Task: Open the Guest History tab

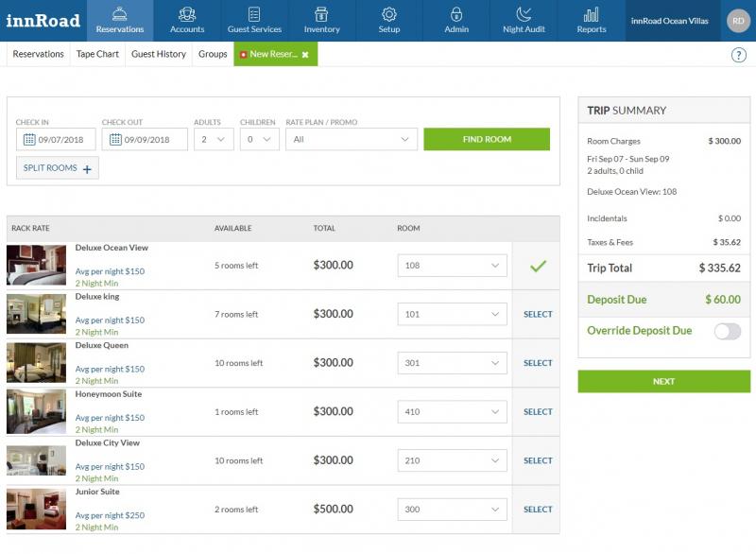Action: pos(159,54)
